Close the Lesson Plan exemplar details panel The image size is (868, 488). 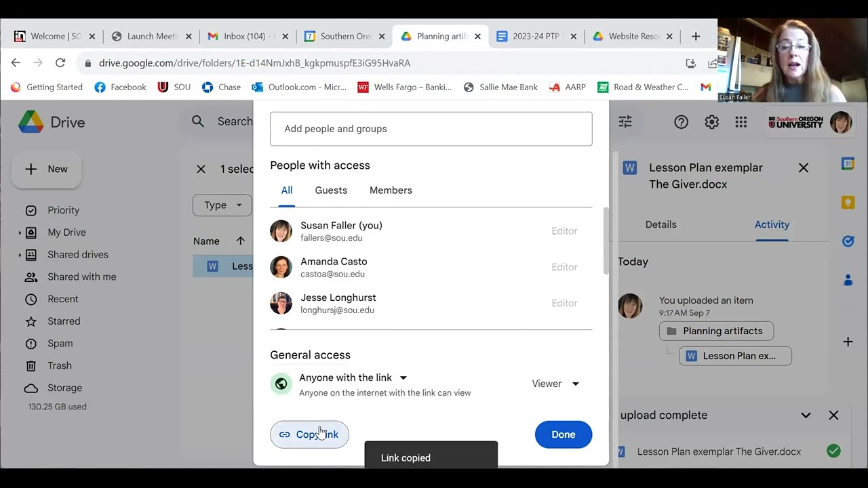804,167
